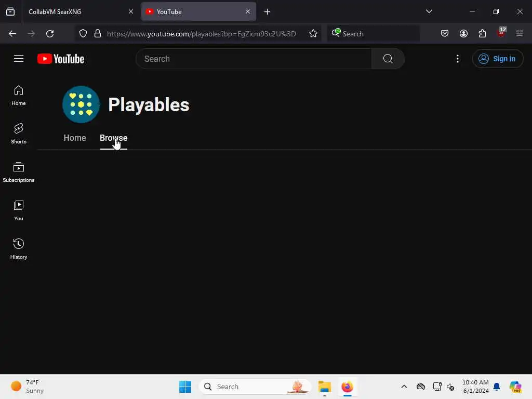Open the Windows Start menu

tap(185, 387)
